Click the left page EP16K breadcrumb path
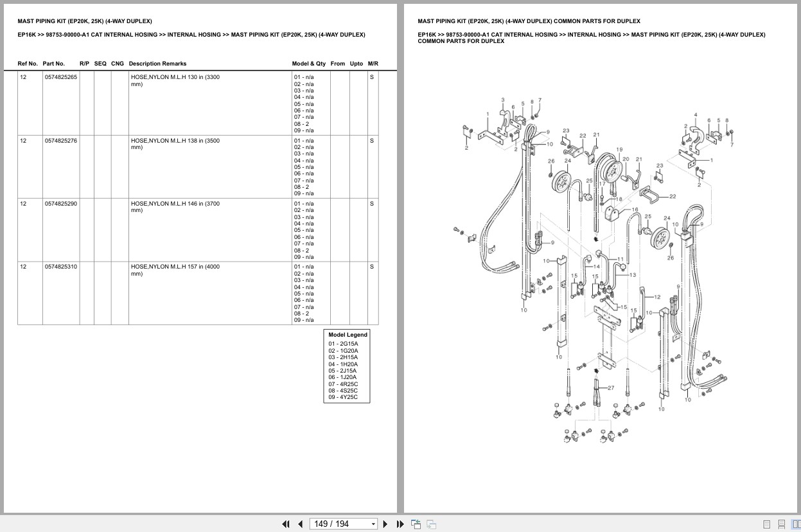Viewport: 801px width, 532px height. (x=191, y=35)
